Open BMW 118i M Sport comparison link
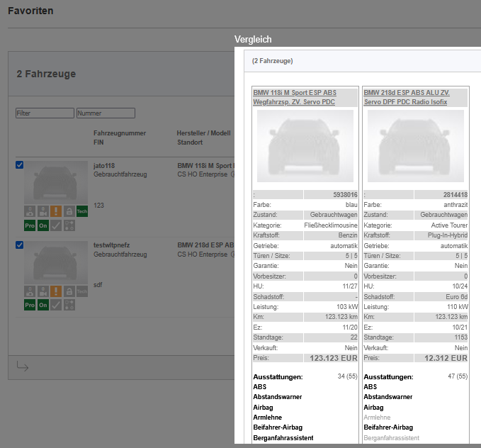Viewport: 481px width, 448px height. [295, 97]
